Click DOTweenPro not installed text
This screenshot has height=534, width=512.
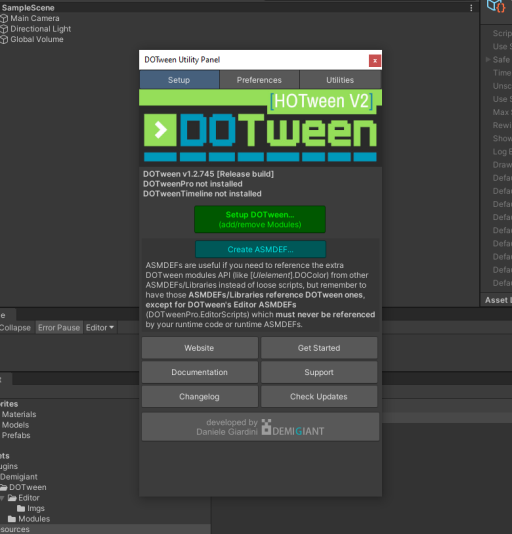click(x=192, y=184)
